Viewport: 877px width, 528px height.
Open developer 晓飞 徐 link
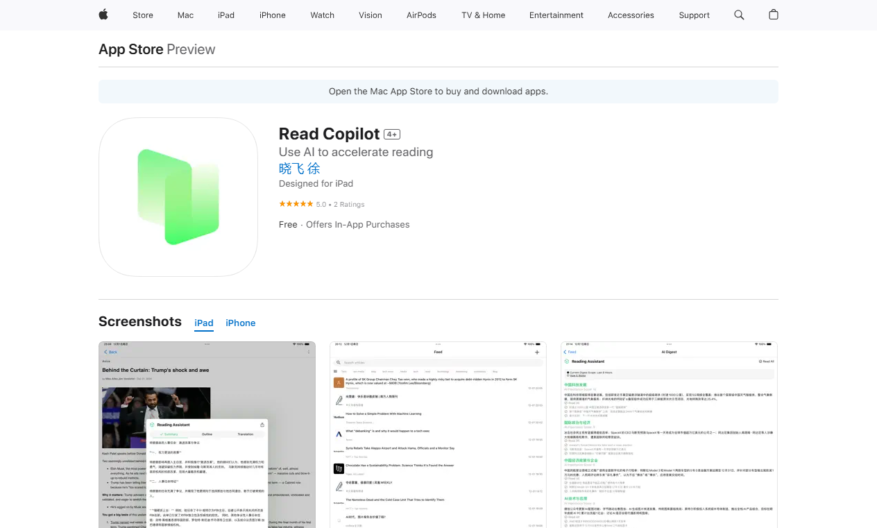pyautogui.click(x=299, y=168)
